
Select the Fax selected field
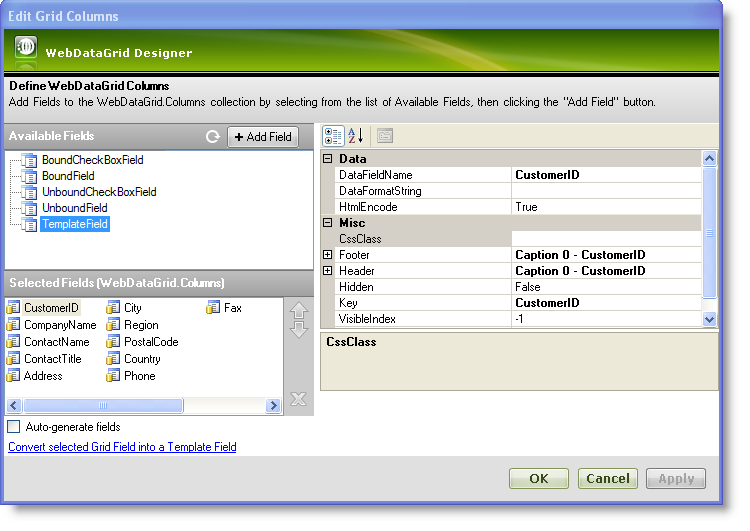pos(232,308)
